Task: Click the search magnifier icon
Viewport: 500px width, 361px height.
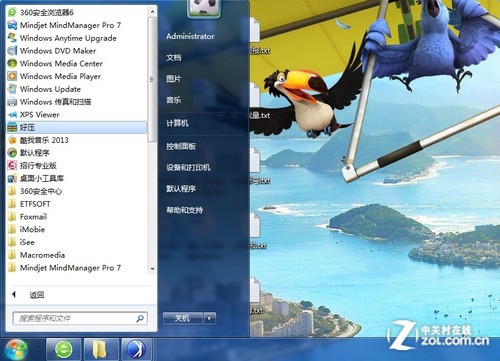Action: point(140,318)
